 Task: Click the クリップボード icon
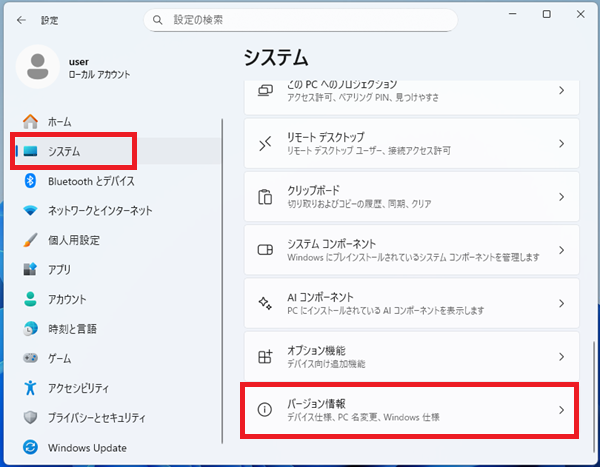click(x=265, y=197)
